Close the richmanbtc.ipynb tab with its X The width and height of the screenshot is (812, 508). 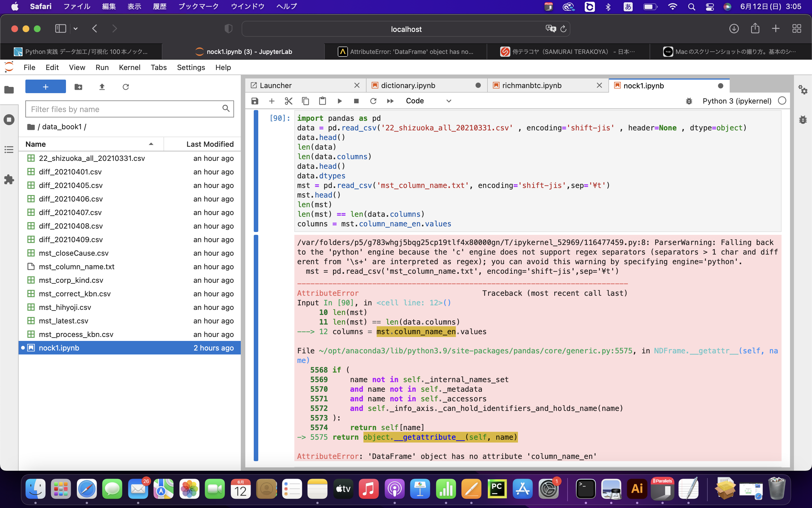click(x=599, y=85)
